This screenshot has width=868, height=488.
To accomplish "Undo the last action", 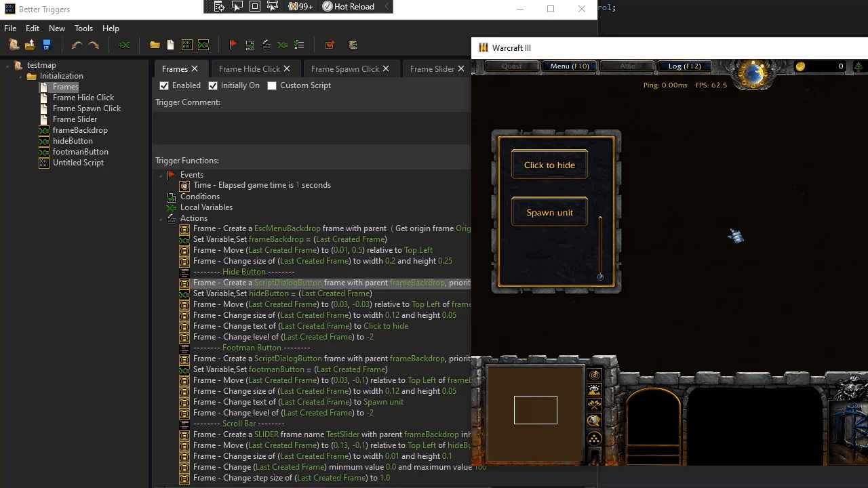I will pos(77,45).
